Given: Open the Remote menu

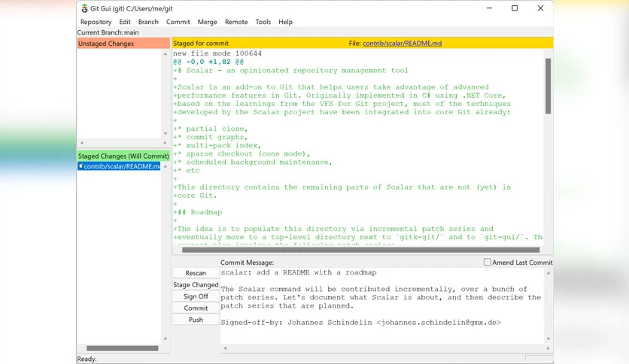Looking at the screenshot, I should tap(236, 22).
